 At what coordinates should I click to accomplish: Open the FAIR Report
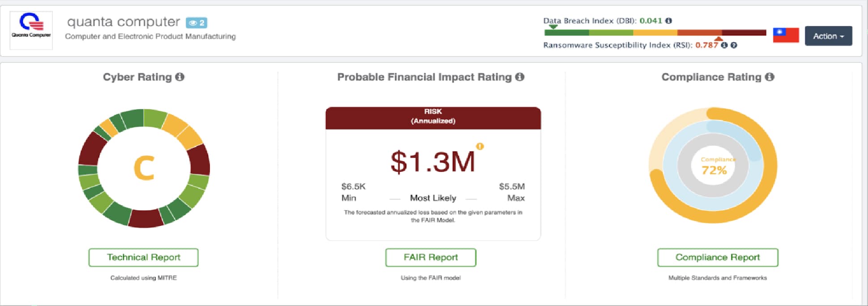click(431, 258)
